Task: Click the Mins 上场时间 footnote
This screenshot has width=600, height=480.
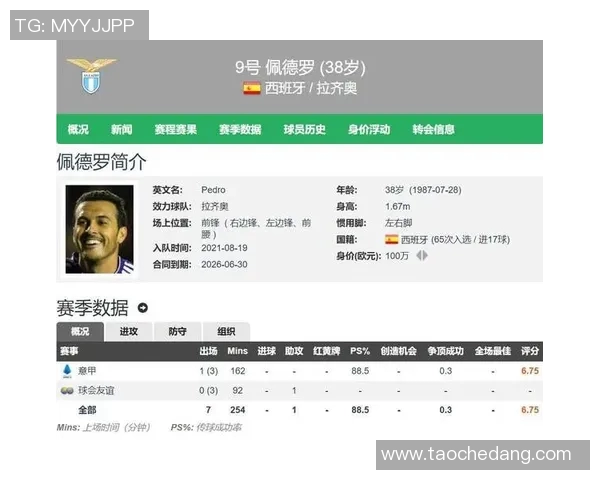Action: [x=103, y=428]
